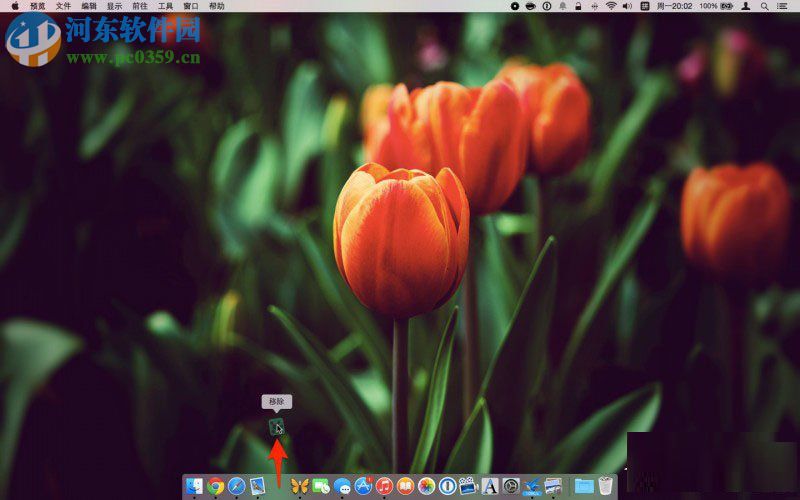Open the 100% battery status menu
The width and height of the screenshot is (800, 500).
(x=716, y=6)
